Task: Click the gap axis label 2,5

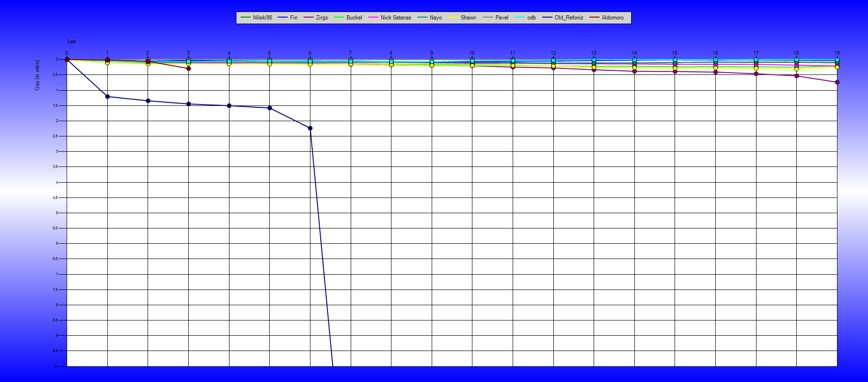Action: 55,136
